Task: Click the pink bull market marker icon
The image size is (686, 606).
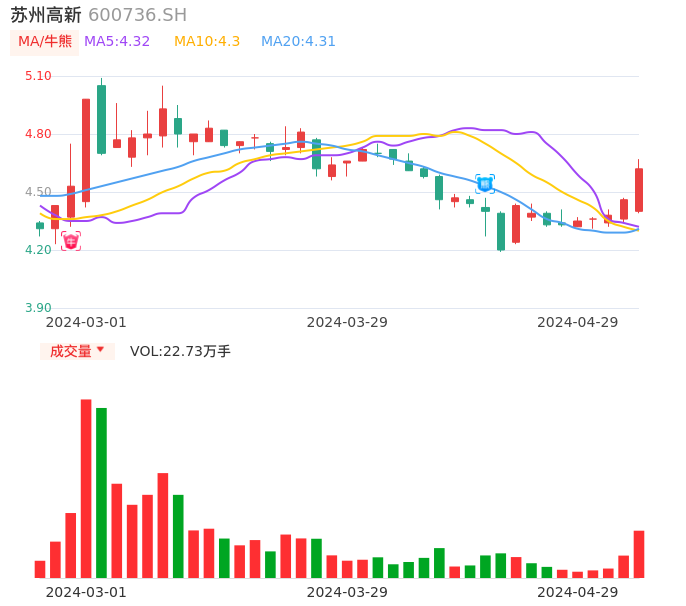Action: [x=70, y=241]
